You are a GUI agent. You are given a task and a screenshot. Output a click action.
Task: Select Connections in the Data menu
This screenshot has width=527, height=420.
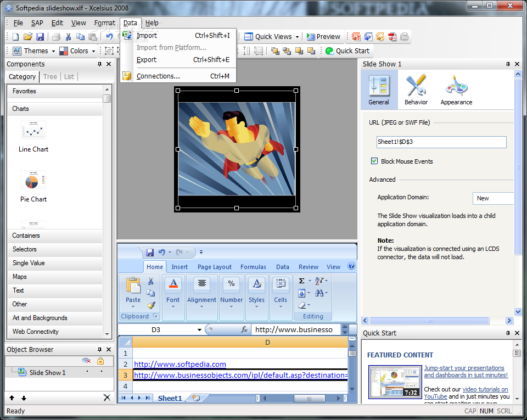point(178,76)
